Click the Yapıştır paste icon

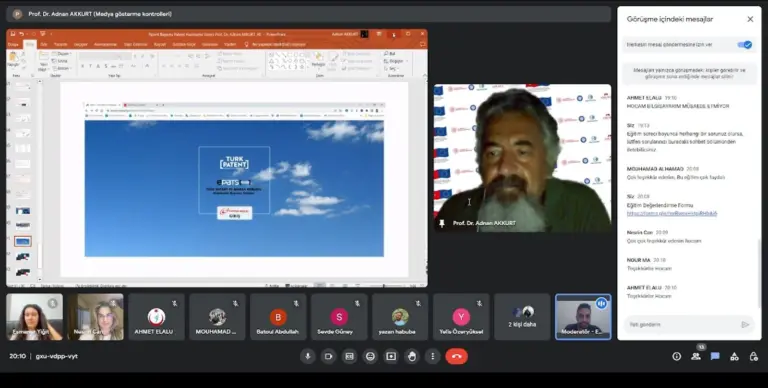[x=13, y=57]
